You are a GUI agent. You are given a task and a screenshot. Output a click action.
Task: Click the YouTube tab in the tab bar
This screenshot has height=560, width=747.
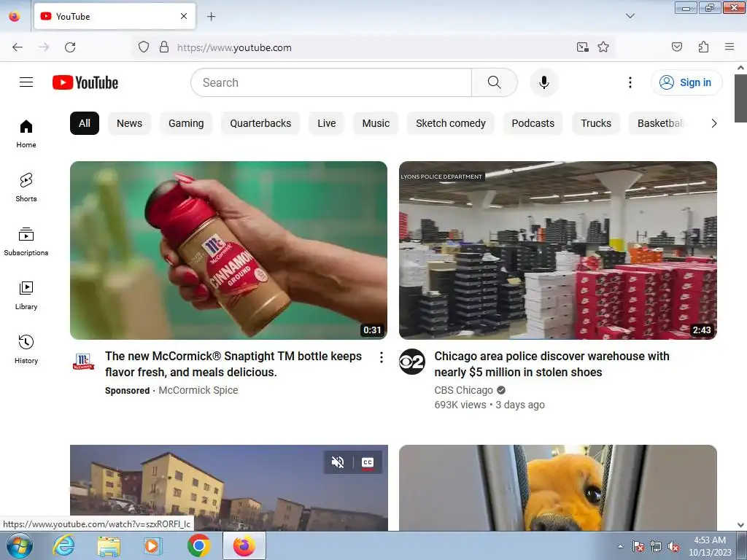(x=115, y=16)
